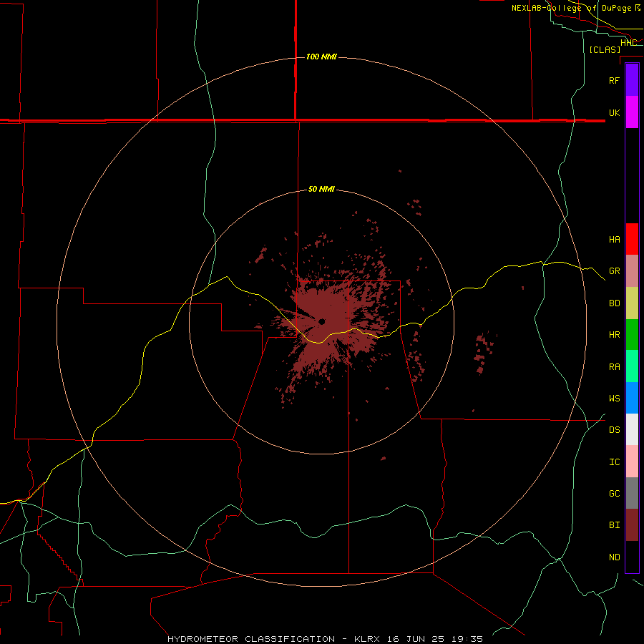Viewport: 644px width, 644px height.
Task: Click the UK legend label
Action: tap(614, 112)
